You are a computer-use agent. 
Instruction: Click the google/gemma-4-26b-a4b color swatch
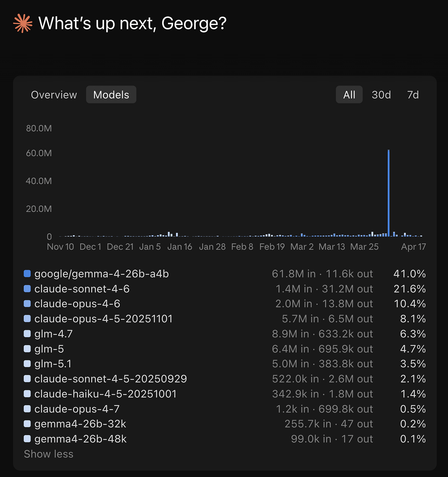click(27, 273)
